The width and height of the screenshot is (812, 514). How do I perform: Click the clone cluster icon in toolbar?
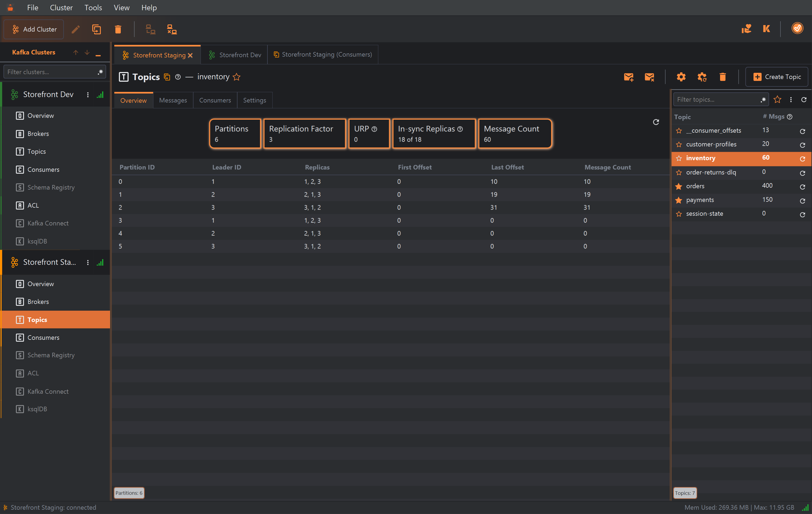[97, 29]
